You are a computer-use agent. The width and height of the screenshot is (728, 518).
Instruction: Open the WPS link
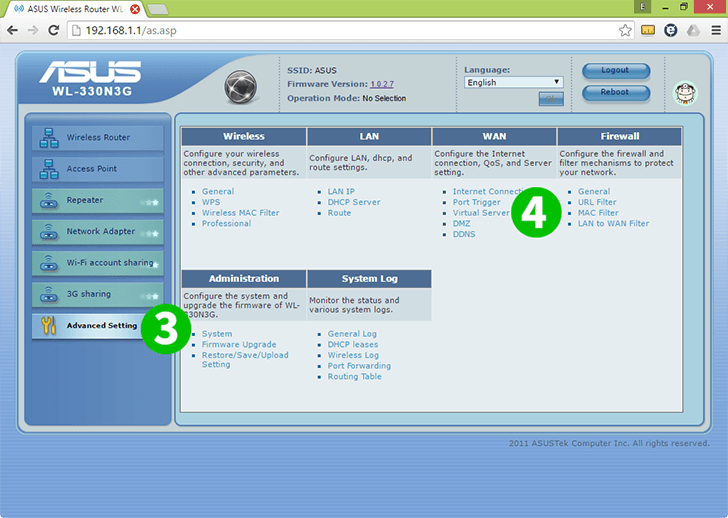coord(211,202)
